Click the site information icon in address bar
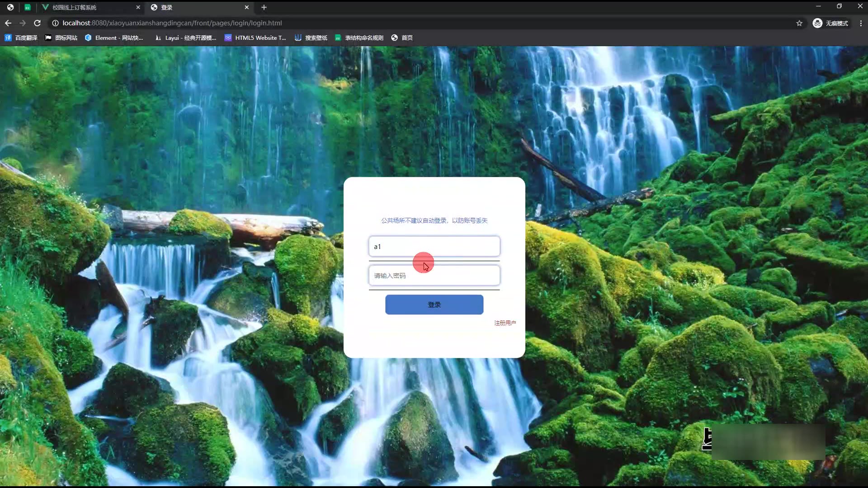 (x=55, y=23)
